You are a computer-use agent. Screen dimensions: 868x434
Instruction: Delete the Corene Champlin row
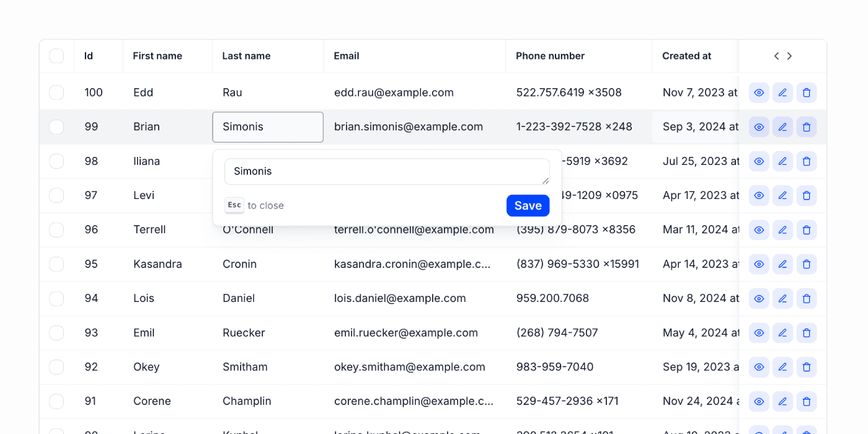point(807,402)
